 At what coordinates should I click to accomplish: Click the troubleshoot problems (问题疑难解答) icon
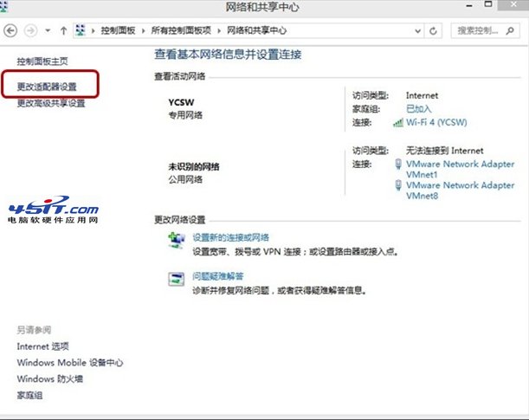click(177, 279)
